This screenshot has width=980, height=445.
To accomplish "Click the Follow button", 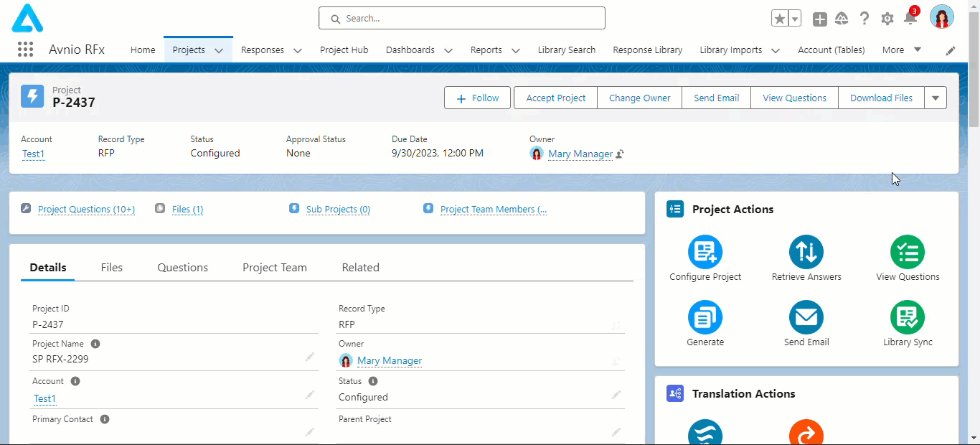I will (x=477, y=98).
